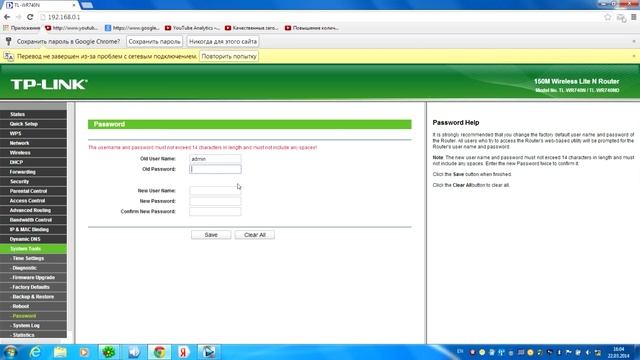Focus the New Password field
This screenshot has width=640, height=360.
click(x=215, y=201)
